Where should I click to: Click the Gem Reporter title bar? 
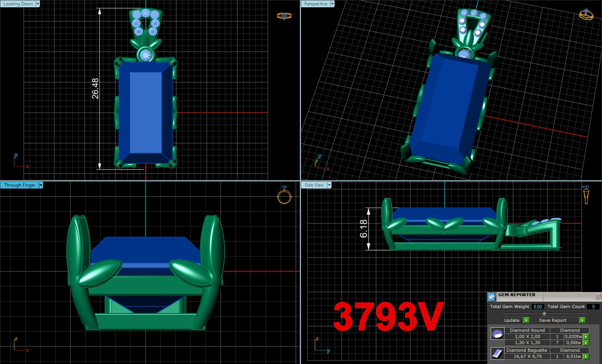pyautogui.click(x=545, y=297)
